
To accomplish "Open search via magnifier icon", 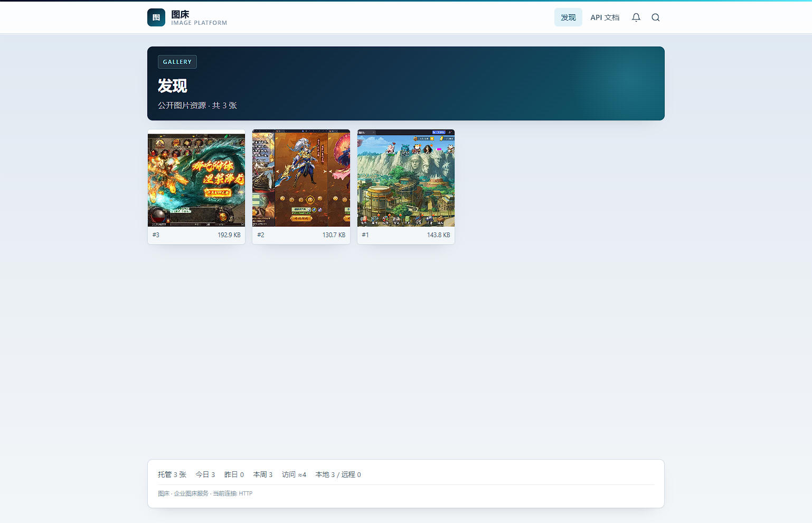I will click(656, 17).
